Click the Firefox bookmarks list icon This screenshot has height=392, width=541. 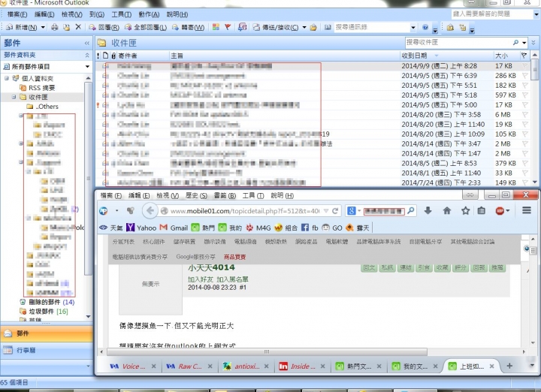(x=482, y=210)
